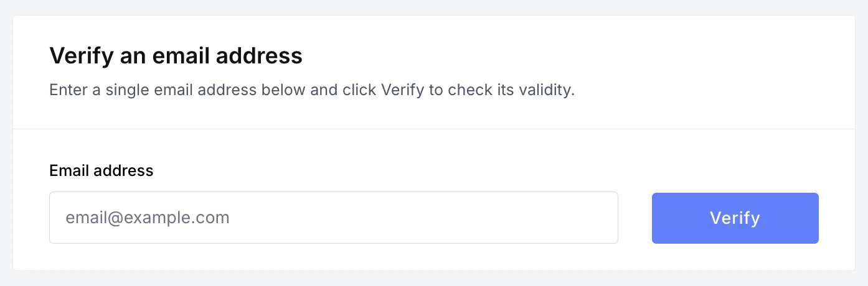The width and height of the screenshot is (868, 286).
Task: Select the word "Verify" in the heading
Action: point(81,56)
